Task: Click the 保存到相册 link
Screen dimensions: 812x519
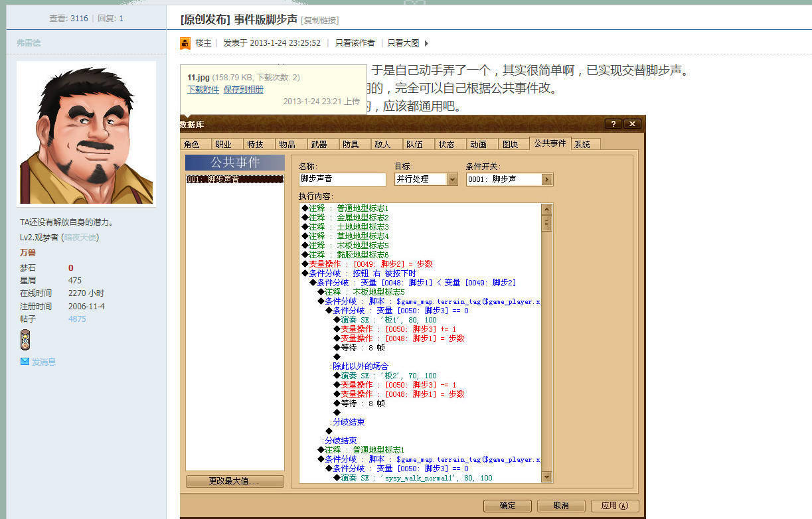Action: (244, 90)
